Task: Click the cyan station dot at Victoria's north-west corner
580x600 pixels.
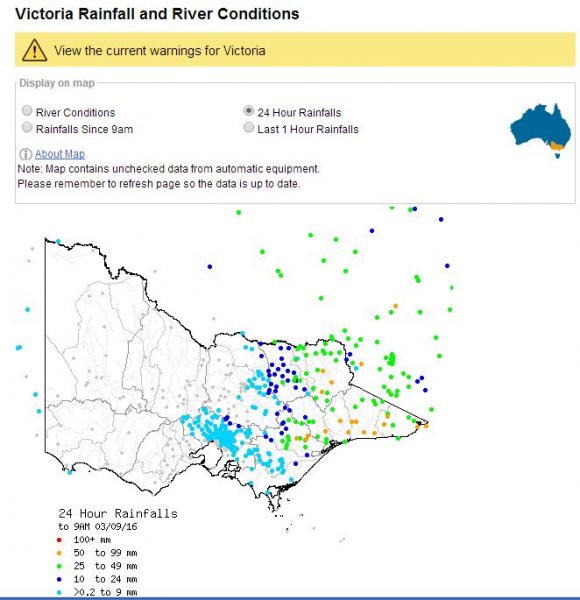Action: click(58, 241)
